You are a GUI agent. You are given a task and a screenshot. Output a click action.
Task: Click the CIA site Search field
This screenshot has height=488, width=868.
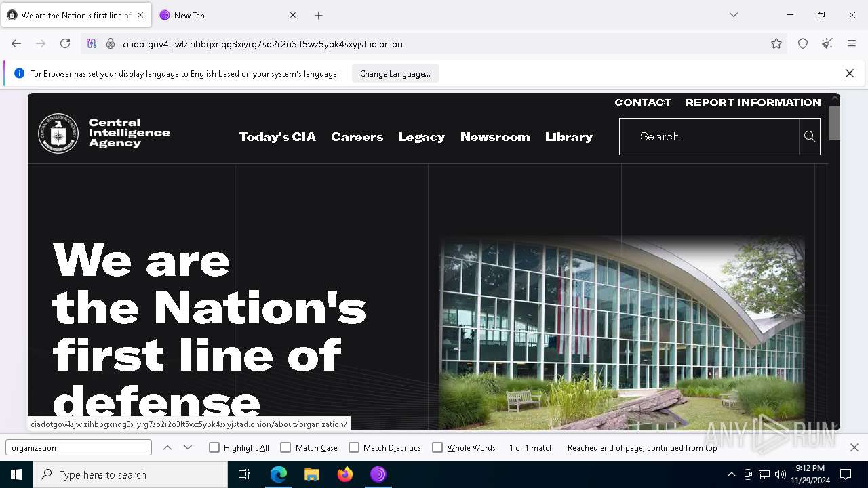tap(709, 136)
